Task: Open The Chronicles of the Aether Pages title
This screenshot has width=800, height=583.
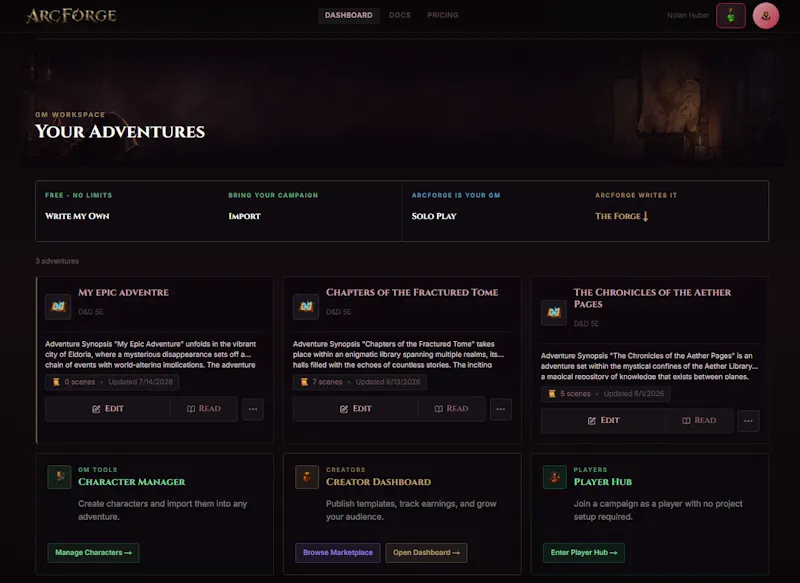Action: (x=652, y=298)
